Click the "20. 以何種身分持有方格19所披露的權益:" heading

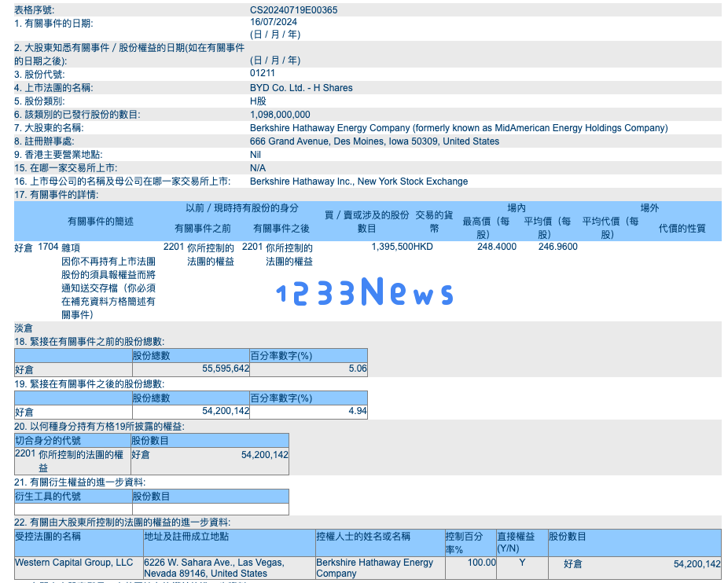99,427
